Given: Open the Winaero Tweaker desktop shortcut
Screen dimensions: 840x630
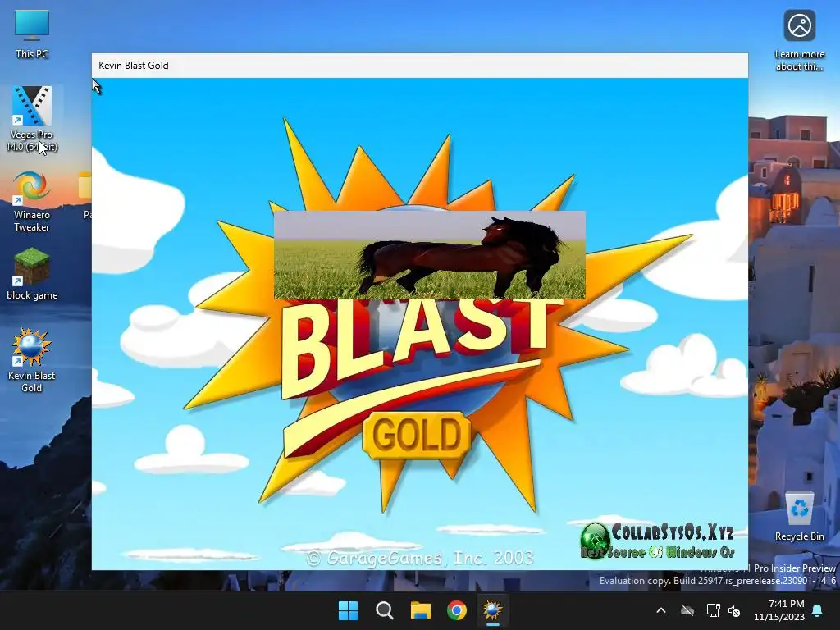Looking at the screenshot, I should tap(32, 202).
